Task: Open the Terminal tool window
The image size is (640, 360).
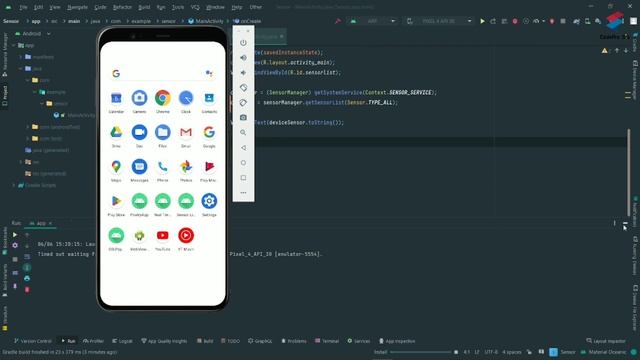Action: point(327,341)
